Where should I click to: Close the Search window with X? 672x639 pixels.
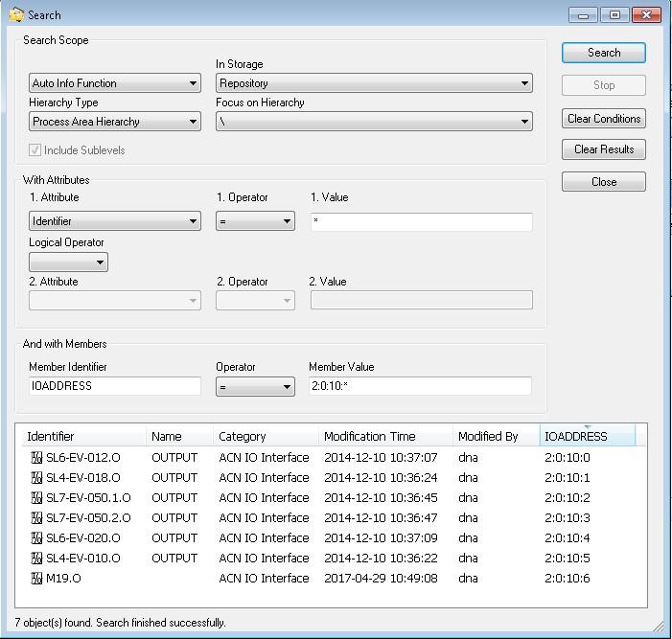click(646, 15)
